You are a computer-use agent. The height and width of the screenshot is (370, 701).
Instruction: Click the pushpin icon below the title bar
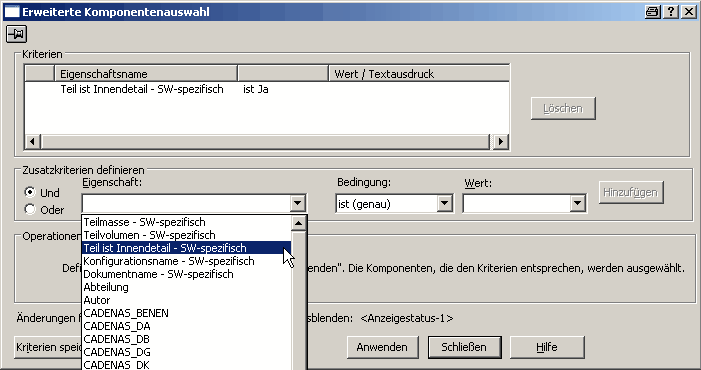click(17, 34)
